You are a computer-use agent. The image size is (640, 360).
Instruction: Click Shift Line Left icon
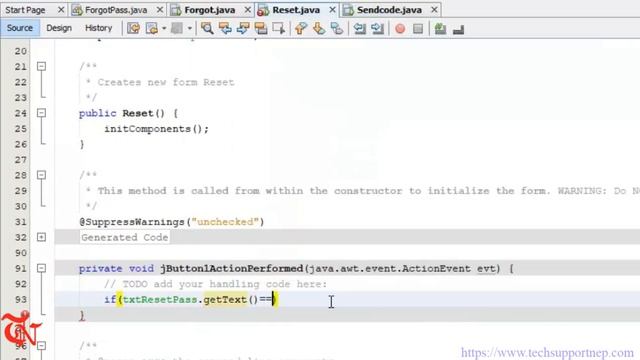pos(359,28)
